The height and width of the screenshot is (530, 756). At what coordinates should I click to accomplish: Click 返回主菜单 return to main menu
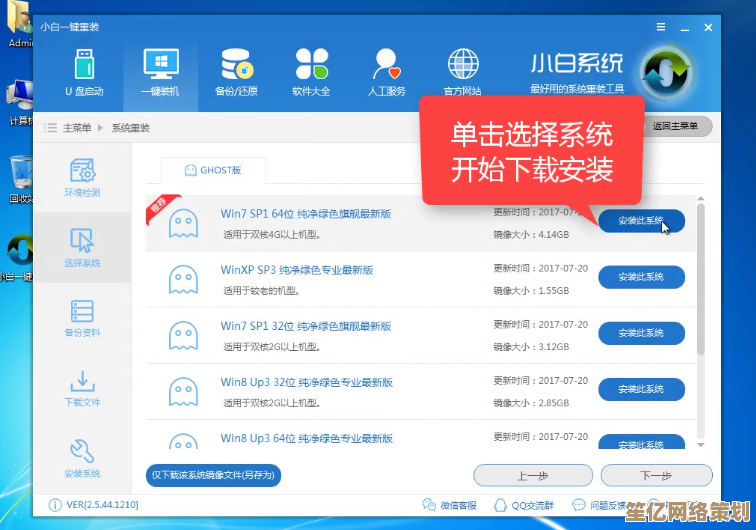point(676,127)
